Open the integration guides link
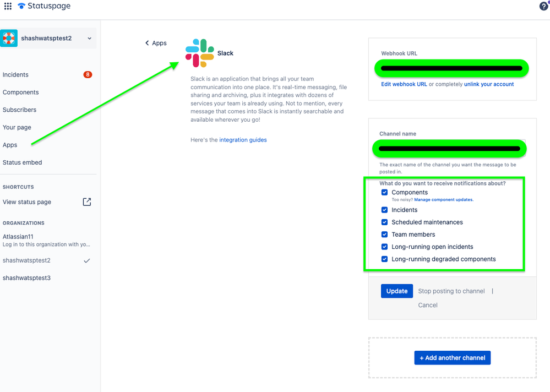The width and height of the screenshot is (550, 392). [x=243, y=139]
